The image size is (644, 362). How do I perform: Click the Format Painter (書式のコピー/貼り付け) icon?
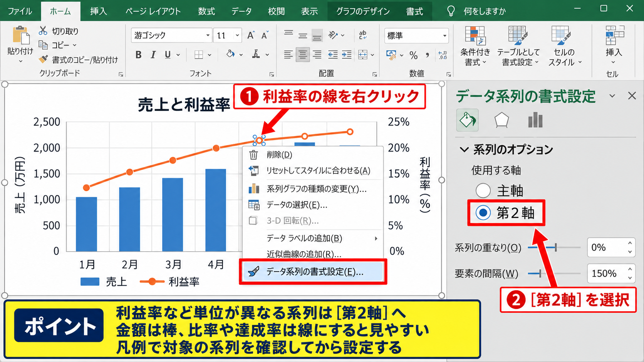pyautogui.click(x=44, y=59)
